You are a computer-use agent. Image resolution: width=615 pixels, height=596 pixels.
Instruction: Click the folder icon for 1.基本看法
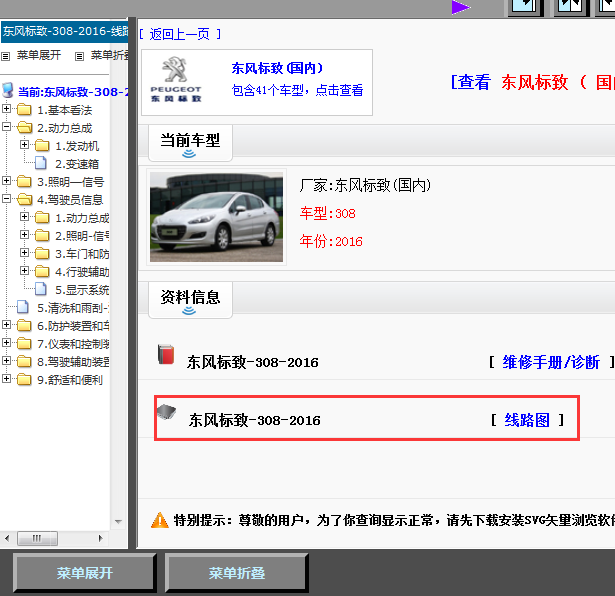pyautogui.click(x=24, y=109)
